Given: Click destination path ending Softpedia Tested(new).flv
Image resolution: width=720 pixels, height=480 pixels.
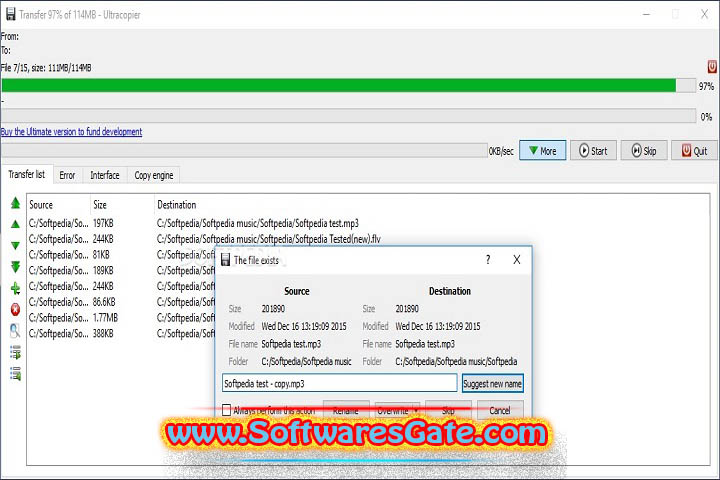Looking at the screenshot, I should 269,239.
